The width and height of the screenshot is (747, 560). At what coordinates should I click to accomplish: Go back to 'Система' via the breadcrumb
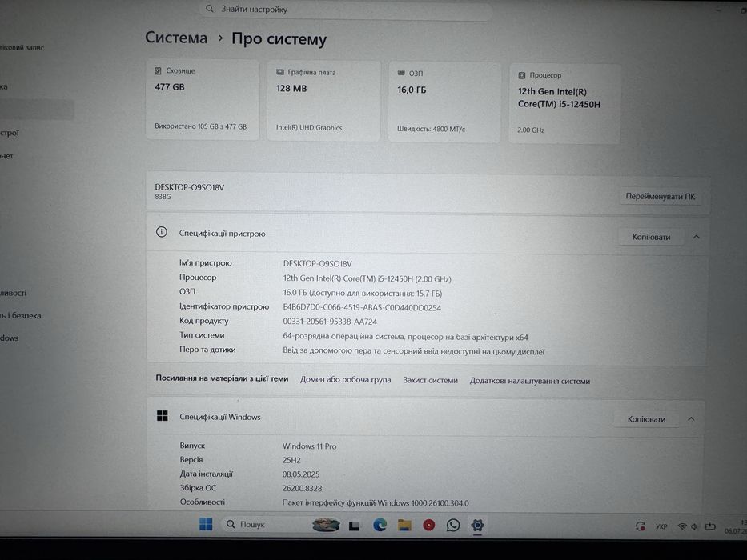176,37
